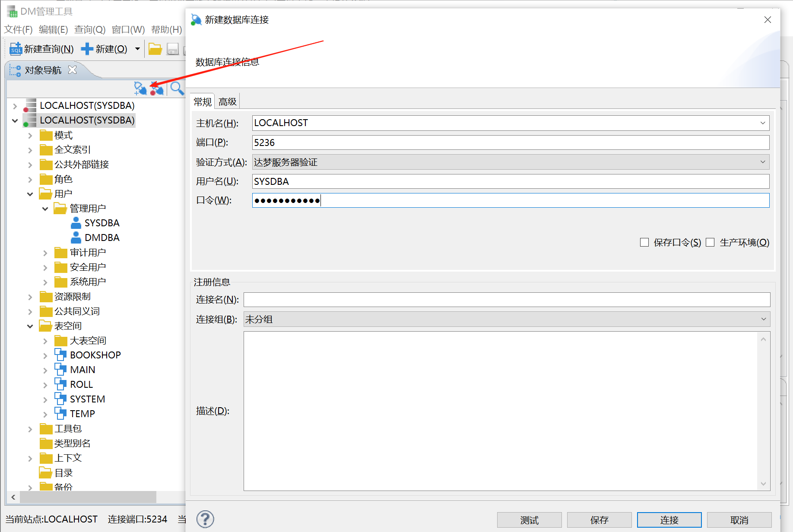Open the hostname (主机名) dropdown
793x532 pixels.
tap(763, 123)
